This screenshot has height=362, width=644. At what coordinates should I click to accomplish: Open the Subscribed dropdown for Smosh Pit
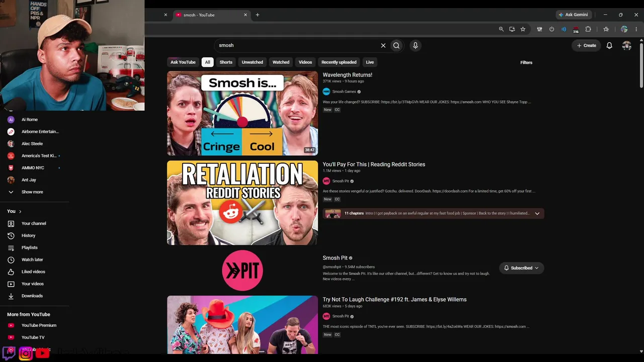(x=522, y=268)
